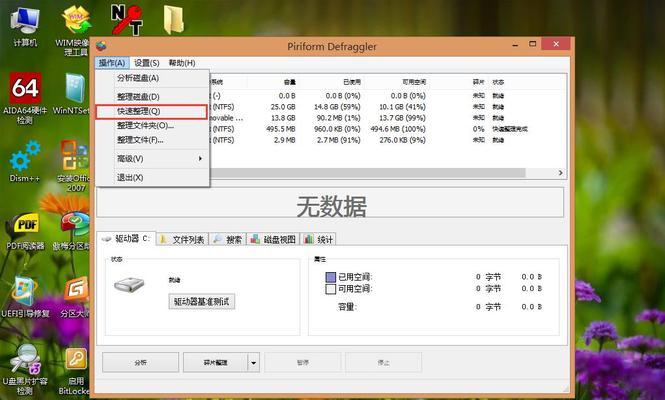Open the PDF reader desktop icon
665x400 pixels.
coord(24,226)
